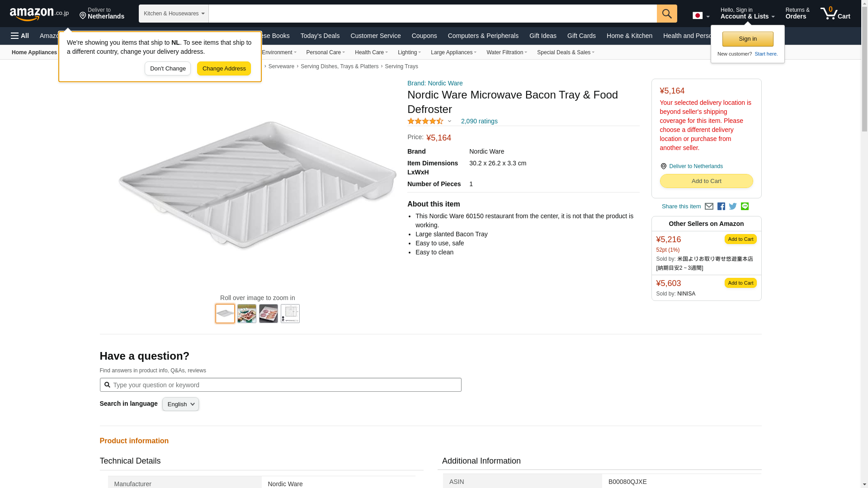Open the shopping cart
868x488 pixels.
pos(835,14)
